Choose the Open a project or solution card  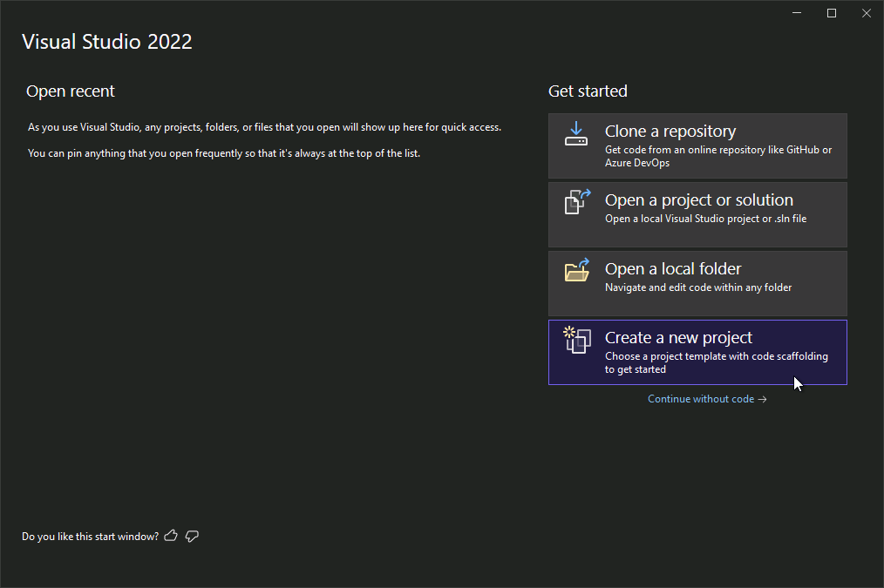pyautogui.click(x=697, y=214)
